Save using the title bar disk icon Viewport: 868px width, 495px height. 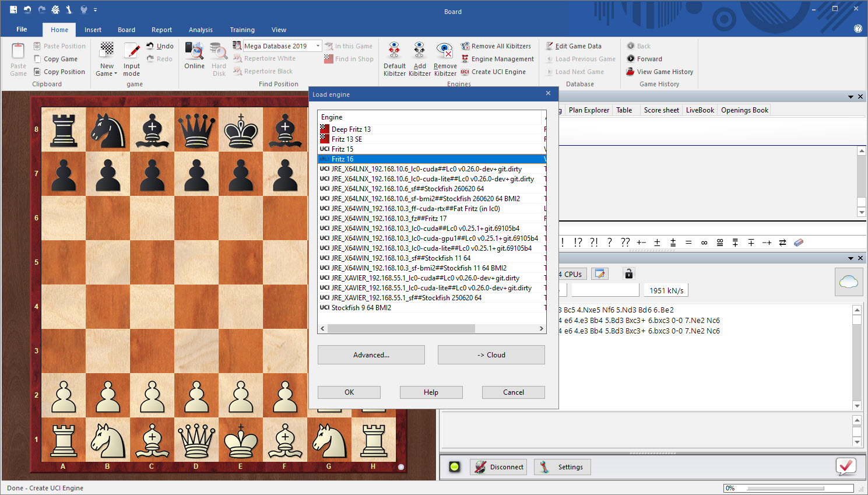pos(13,9)
